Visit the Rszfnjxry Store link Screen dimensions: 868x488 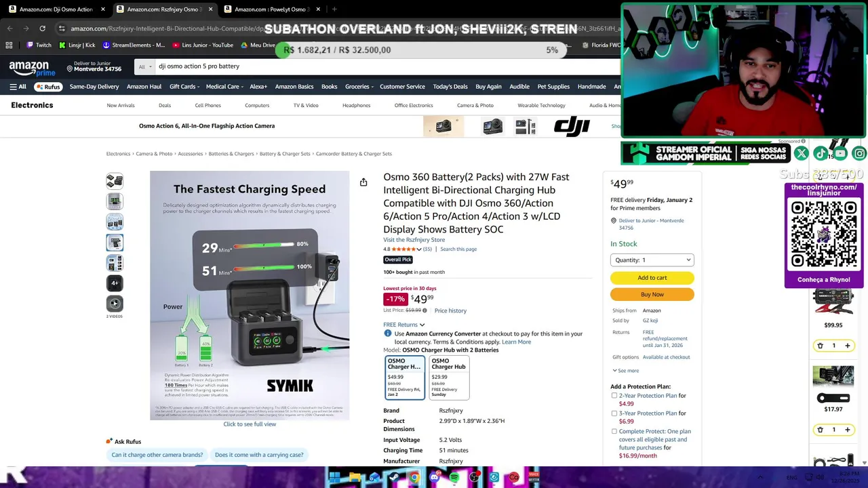coord(414,240)
